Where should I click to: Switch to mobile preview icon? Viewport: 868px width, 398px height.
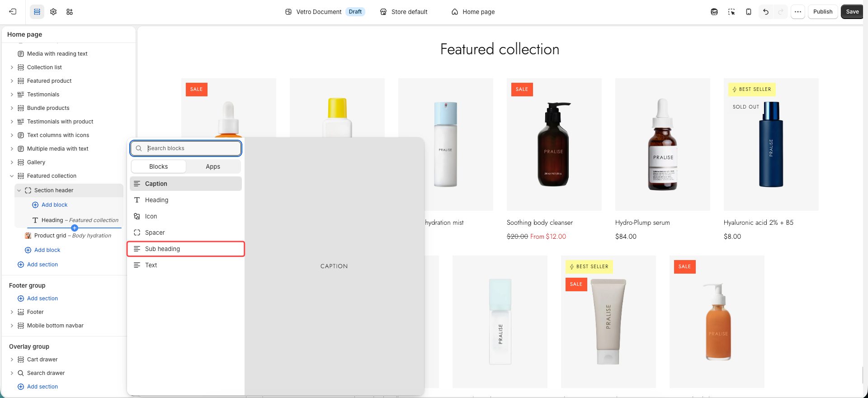tap(749, 12)
